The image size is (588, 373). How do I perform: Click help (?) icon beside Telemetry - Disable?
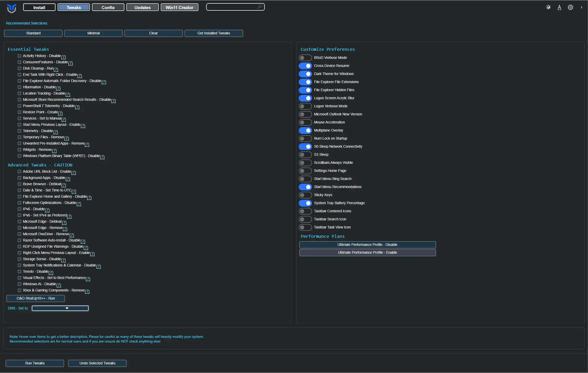56,132
